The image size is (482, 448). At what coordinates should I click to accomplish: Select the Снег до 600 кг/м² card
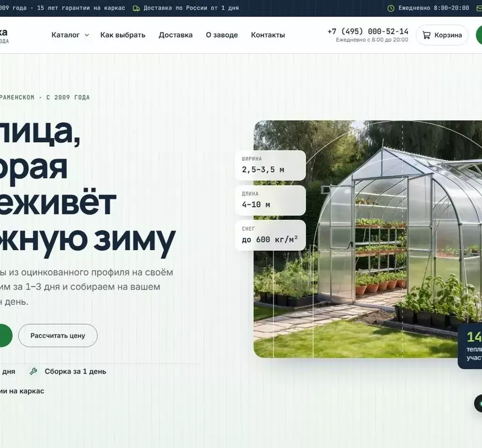[270, 235]
